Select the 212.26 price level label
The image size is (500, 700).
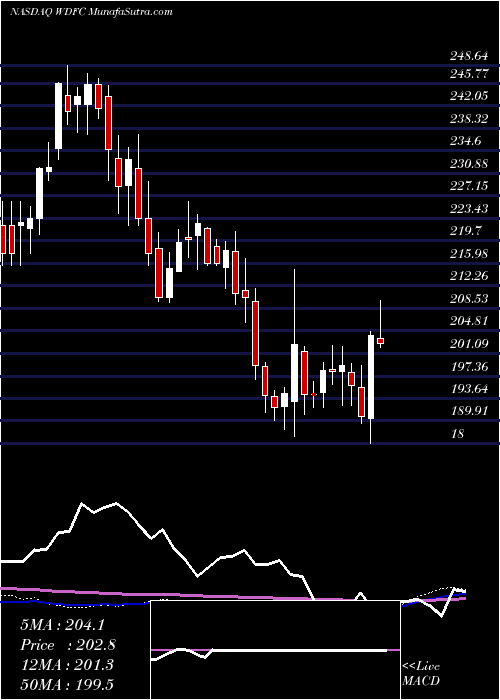[x=468, y=276]
